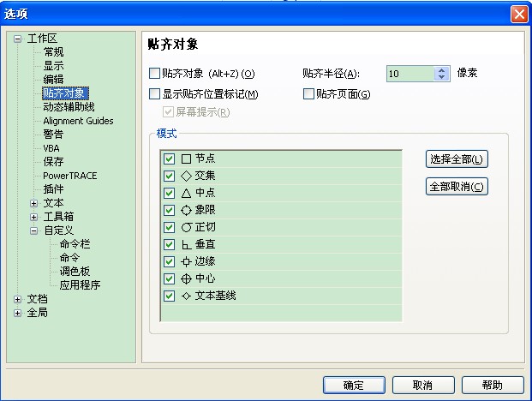Image resolution: width=532 pixels, height=401 pixels.
Task: Click the 取消 button
Action: pos(423,385)
